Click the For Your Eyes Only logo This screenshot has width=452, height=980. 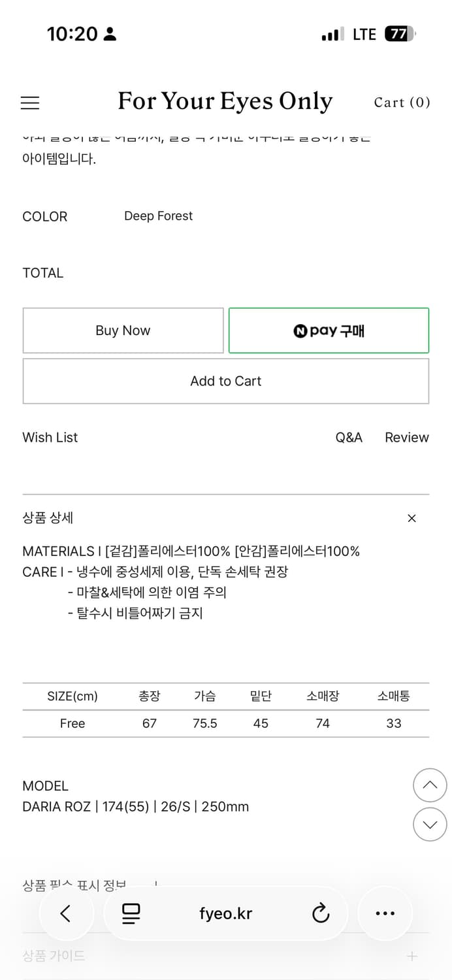(x=225, y=101)
